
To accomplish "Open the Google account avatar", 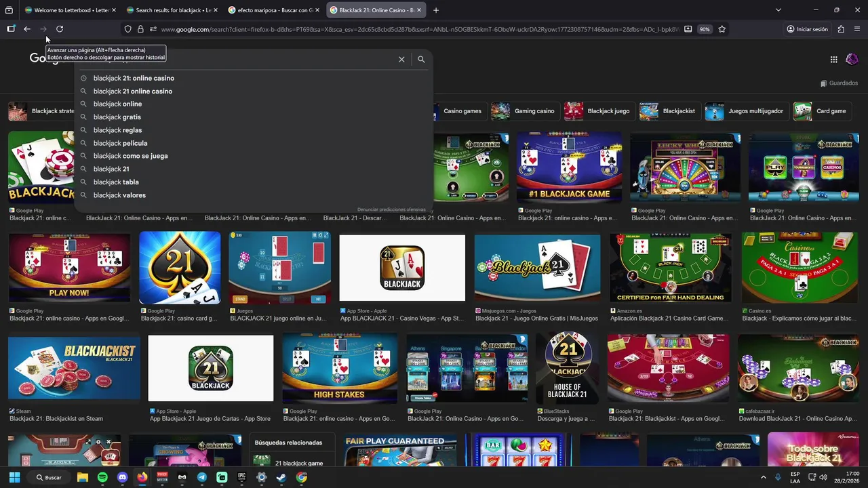I will 852,60.
